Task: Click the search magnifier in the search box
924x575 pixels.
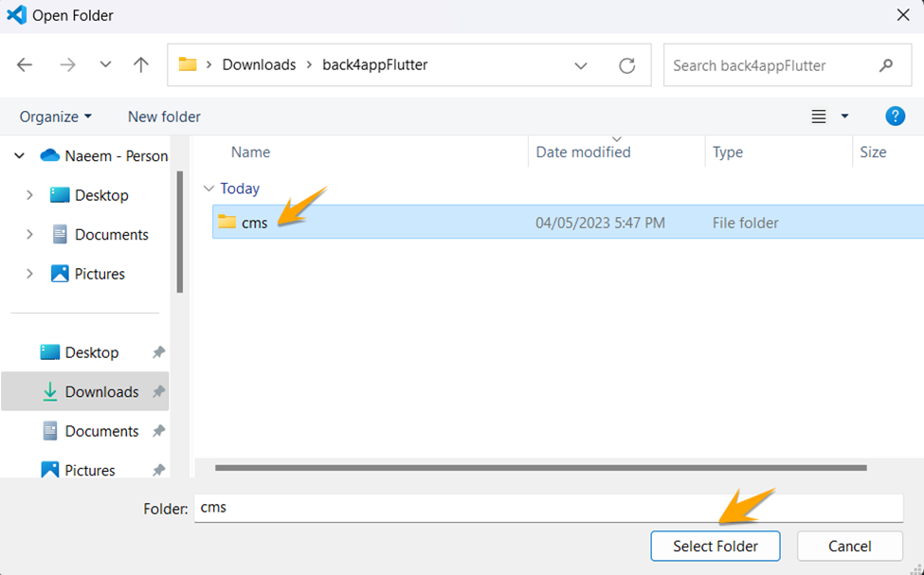Action: [x=885, y=64]
